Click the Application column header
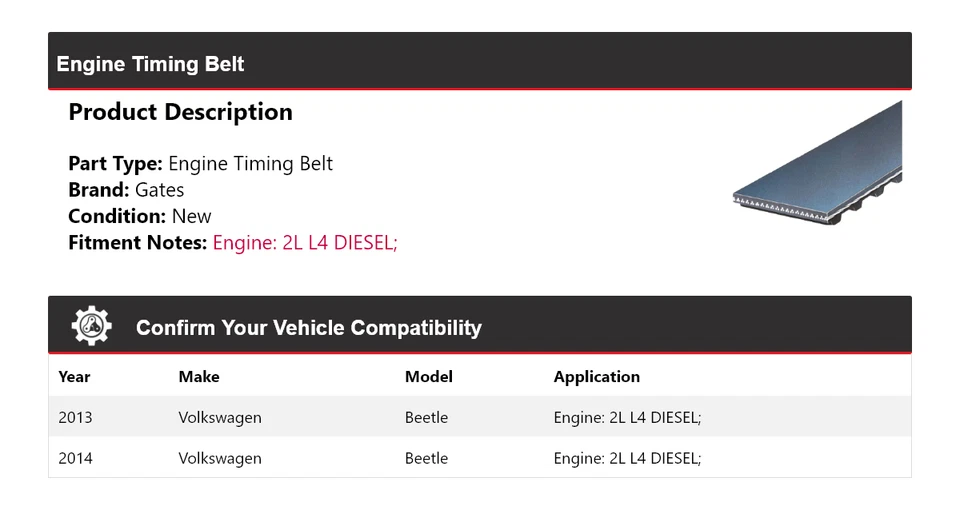The height and width of the screenshot is (510, 960). coord(596,377)
